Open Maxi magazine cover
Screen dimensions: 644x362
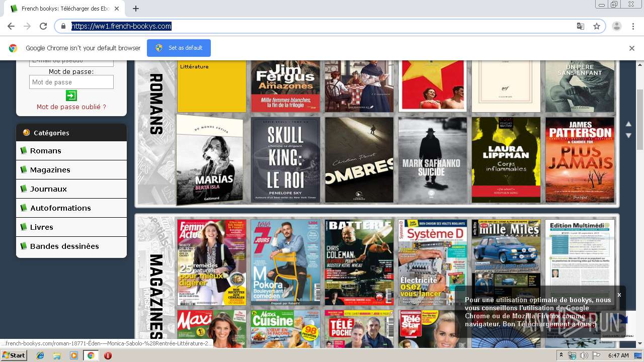212,329
